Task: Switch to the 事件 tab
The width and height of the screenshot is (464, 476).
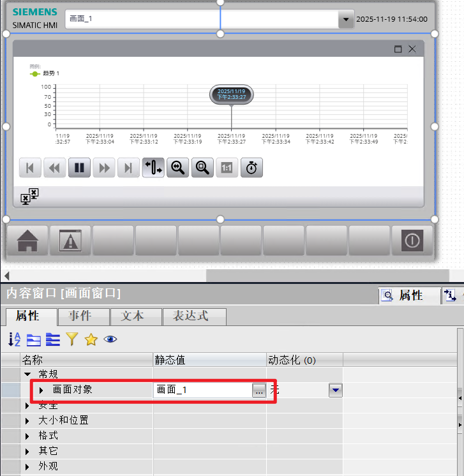Action: point(84,316)
